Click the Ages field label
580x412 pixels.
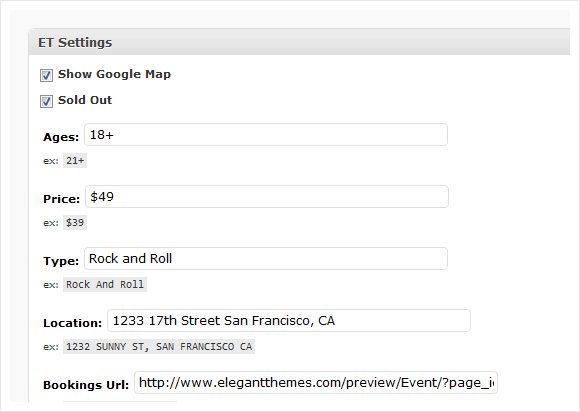61,137
